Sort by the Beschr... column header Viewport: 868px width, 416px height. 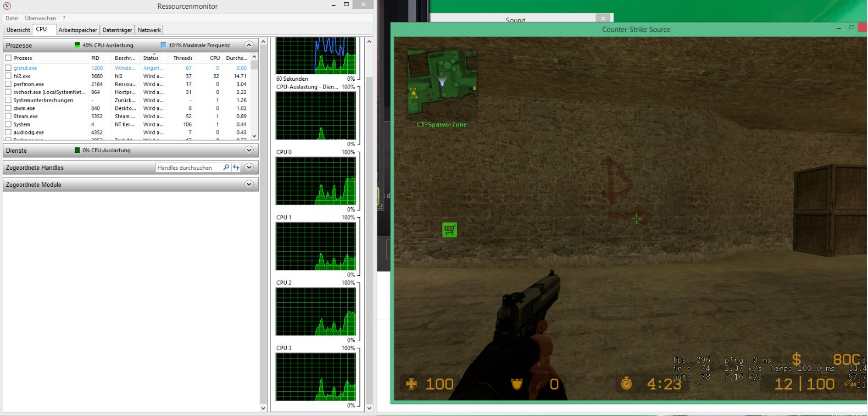pyautogui.click(x=126, y=58)
